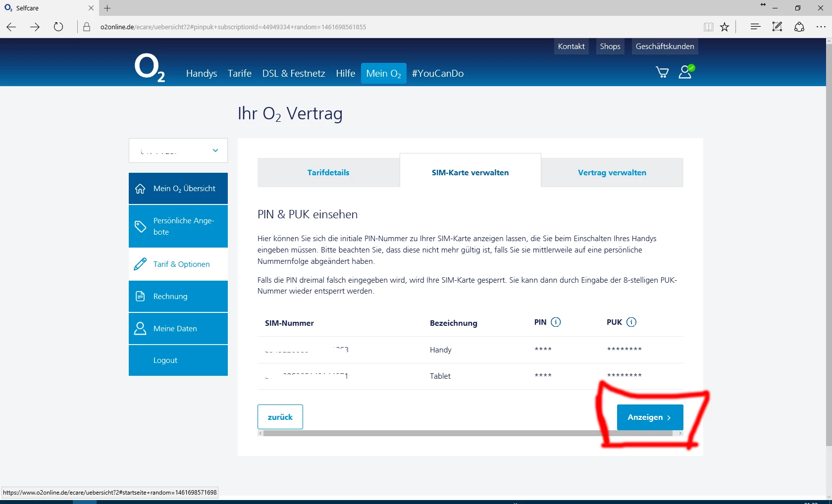Click the padlock site security icon
The image size is (832, 504).
(87, 27)
